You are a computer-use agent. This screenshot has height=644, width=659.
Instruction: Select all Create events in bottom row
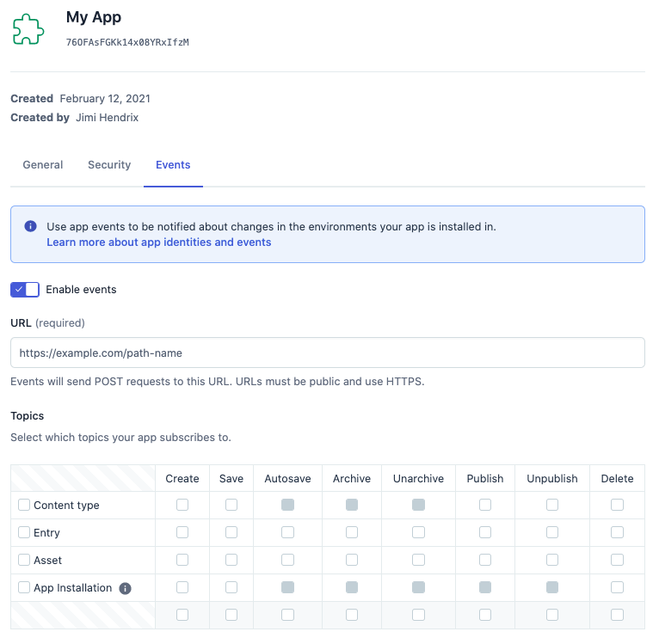[182, 615]
